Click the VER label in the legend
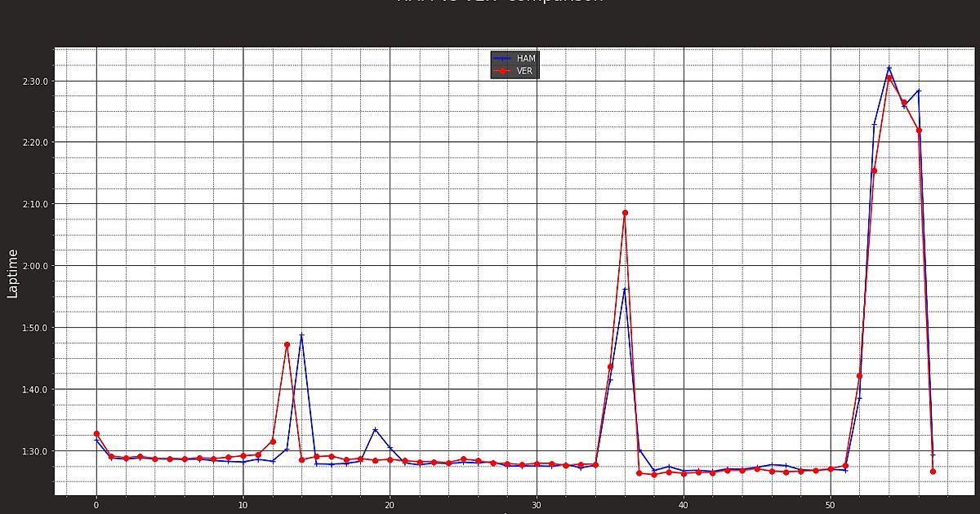The image size is (980, 514). tap(524, 71)
